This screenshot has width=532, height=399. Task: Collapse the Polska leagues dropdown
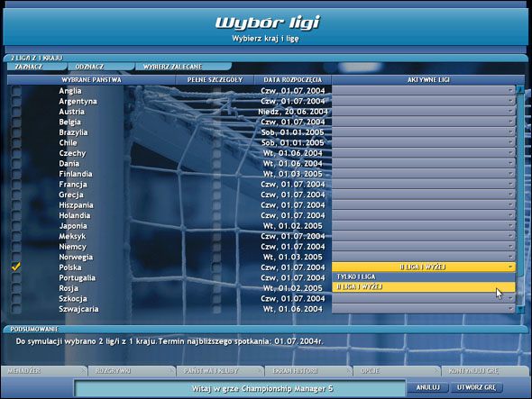(424, 268)
